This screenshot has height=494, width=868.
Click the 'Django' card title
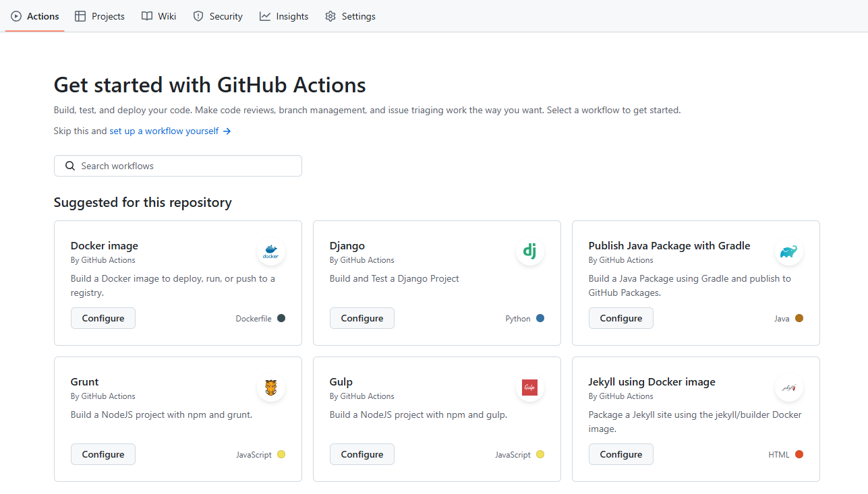coord(347,246)
